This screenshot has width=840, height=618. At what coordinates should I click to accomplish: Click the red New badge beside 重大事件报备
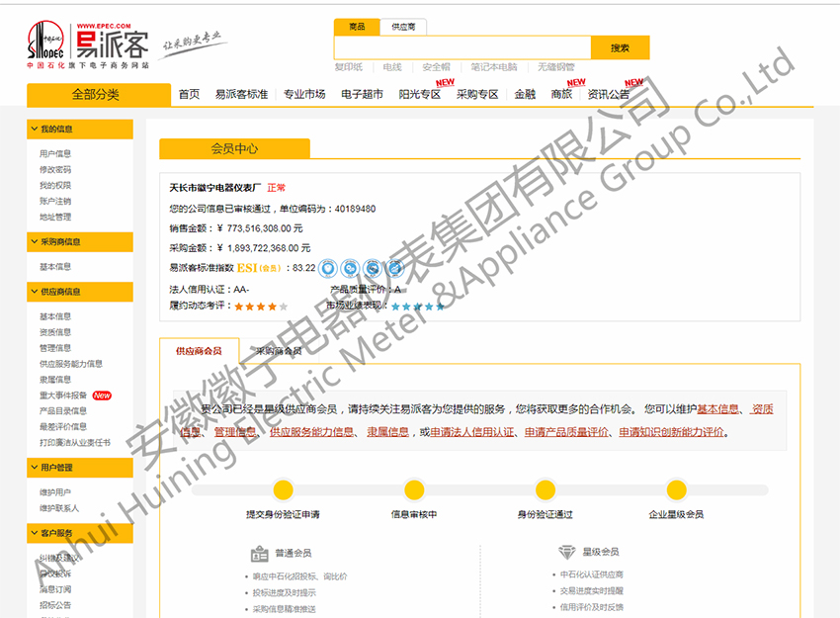tap(102, 396)
